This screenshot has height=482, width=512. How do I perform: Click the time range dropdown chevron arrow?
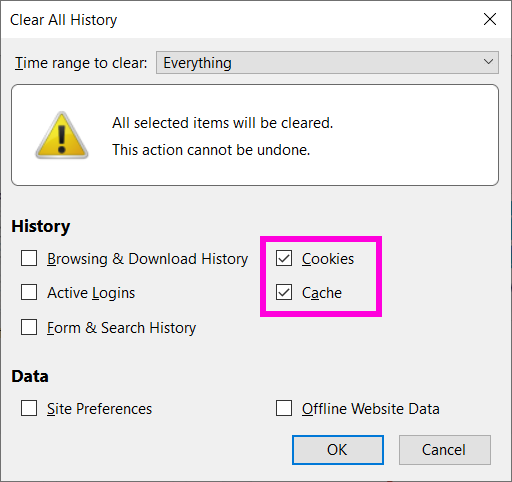[488, 62]
